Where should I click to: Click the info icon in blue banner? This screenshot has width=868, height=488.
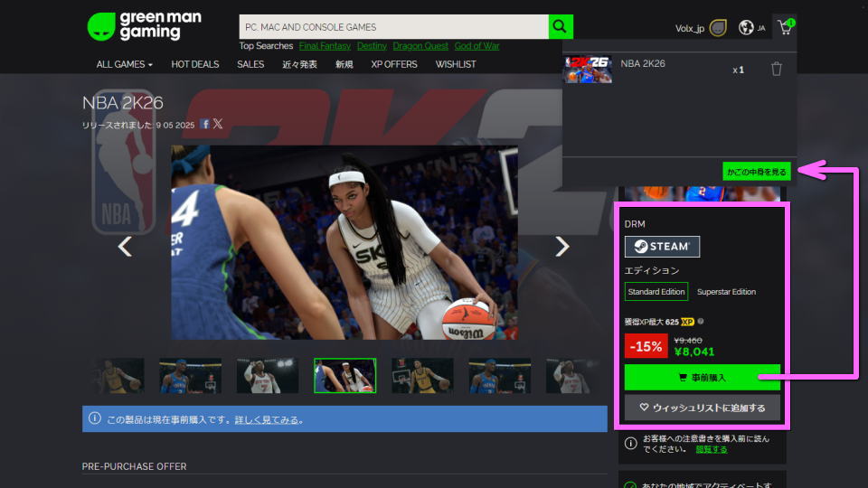click(x=95, y=418)
